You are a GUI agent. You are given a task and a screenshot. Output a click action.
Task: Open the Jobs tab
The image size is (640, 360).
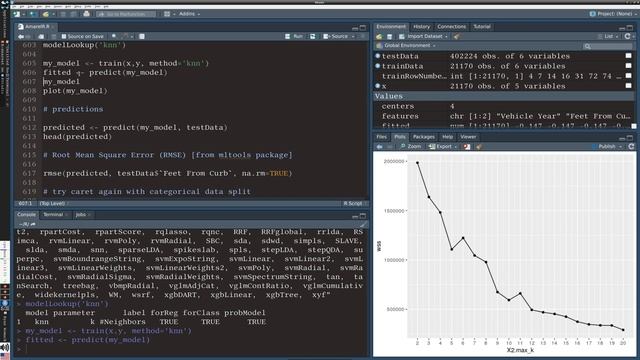tap(81, 214)
